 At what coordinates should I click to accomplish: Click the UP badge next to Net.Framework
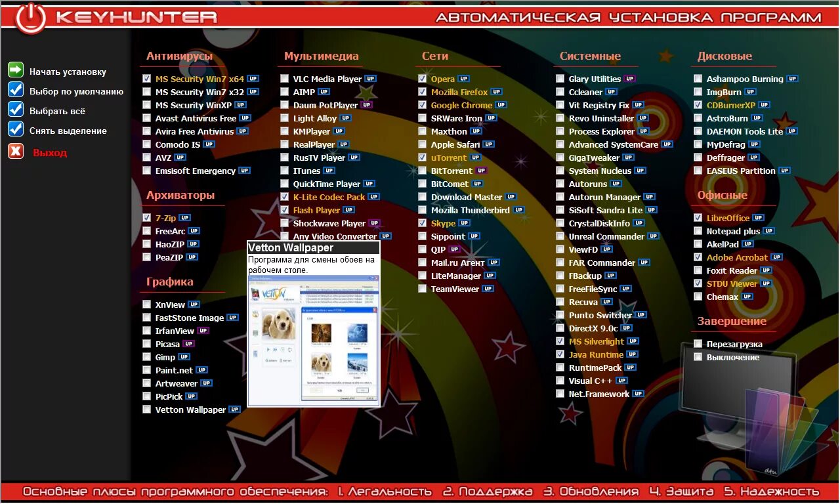point(638,394)
